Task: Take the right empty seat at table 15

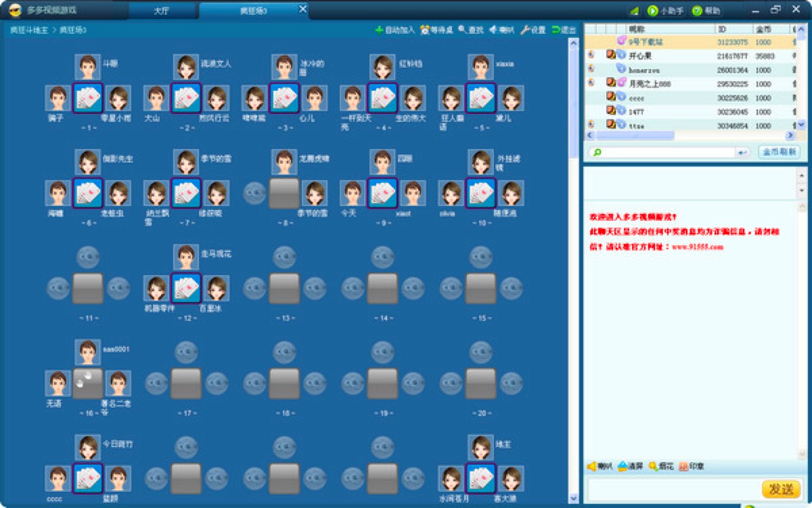Action: 511,288
